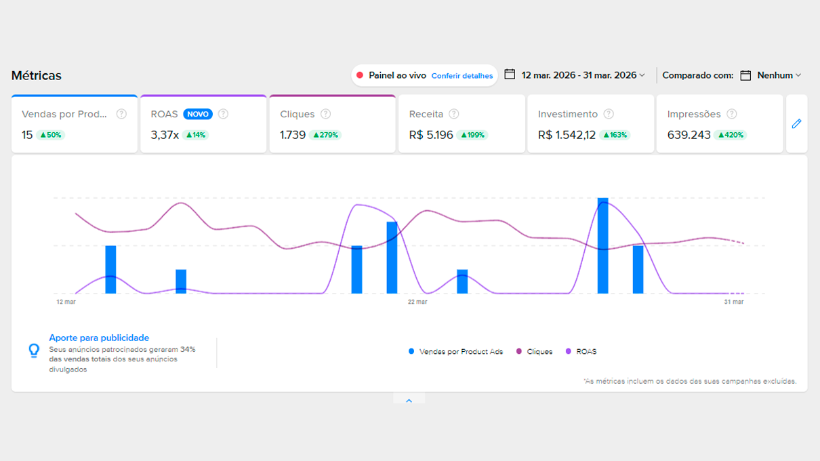Click the calendar icon beside date range
Image resolution: width=820 pixels, height=461 pixels.
(x=509, y=75)
